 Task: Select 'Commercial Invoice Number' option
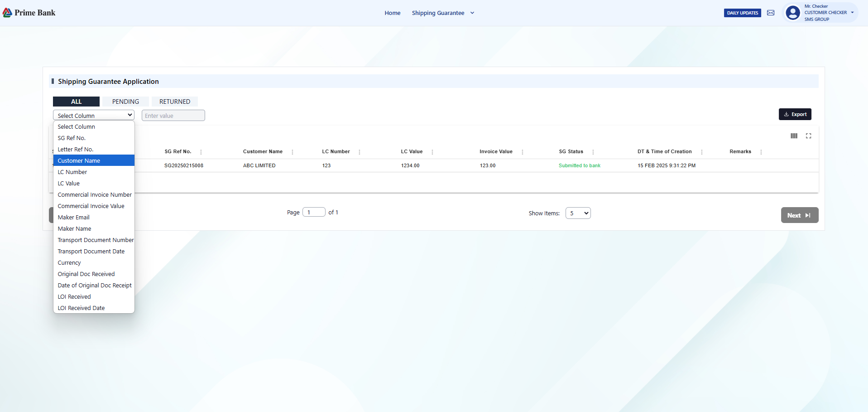pos(94,195)
